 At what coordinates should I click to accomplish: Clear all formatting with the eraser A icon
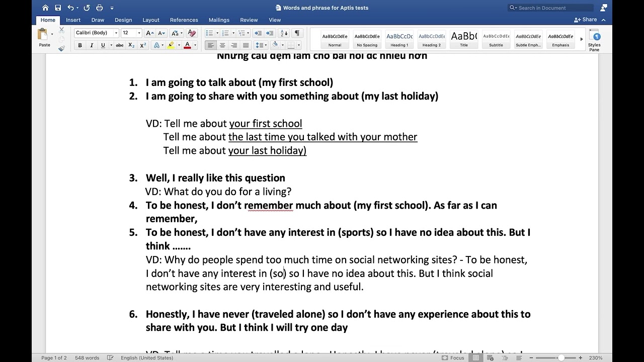pyautogui.click(x=191, y=33)
